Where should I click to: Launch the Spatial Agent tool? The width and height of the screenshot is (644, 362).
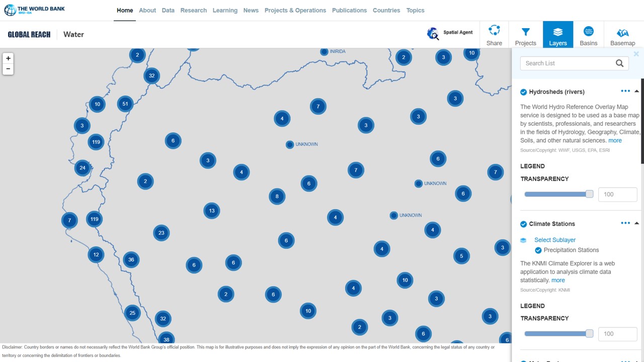(x=450, y=33)
